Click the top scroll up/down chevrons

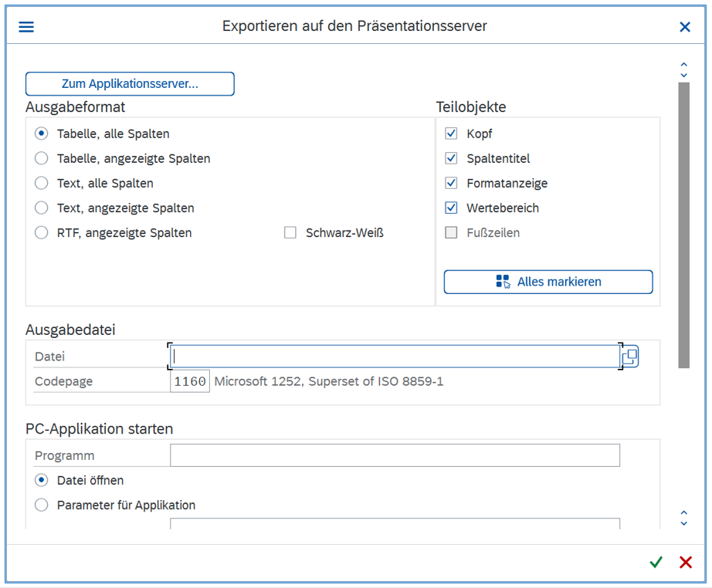683,70
